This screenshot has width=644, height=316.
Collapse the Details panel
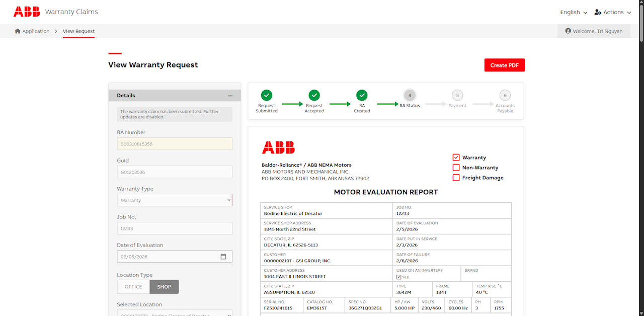tap(230, 96)
